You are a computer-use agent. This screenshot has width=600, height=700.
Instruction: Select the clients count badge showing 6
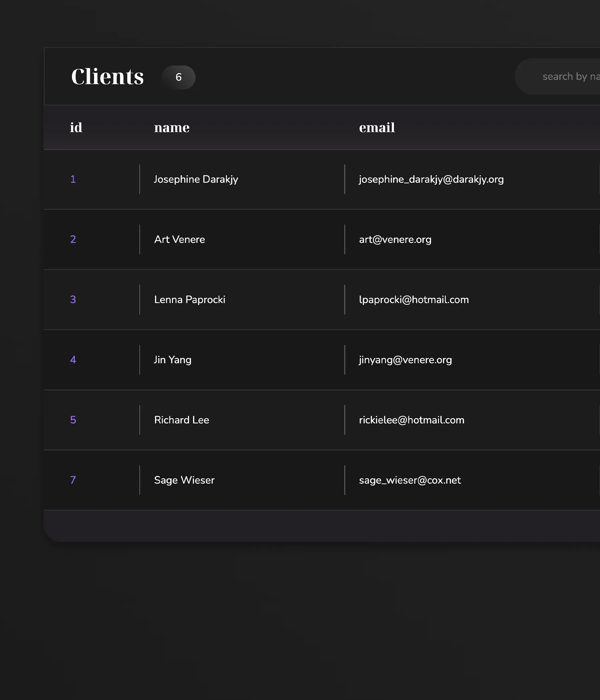(x=179, y=77)
